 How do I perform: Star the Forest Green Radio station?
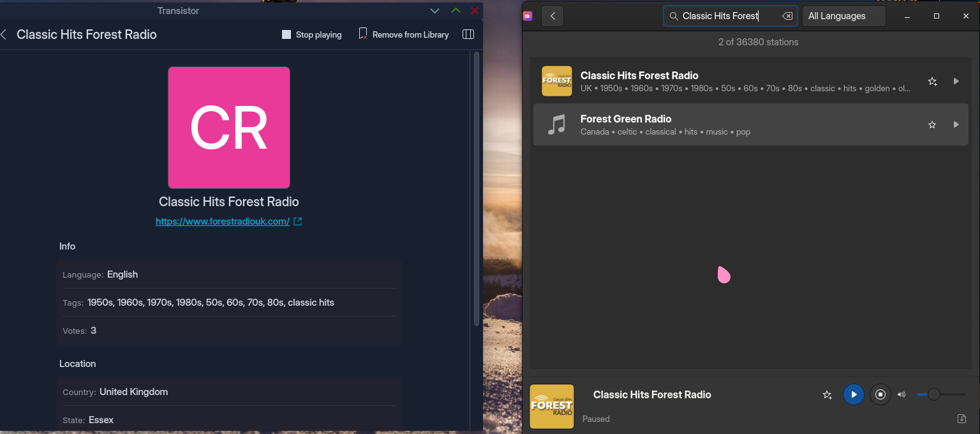tap(932, 125)
